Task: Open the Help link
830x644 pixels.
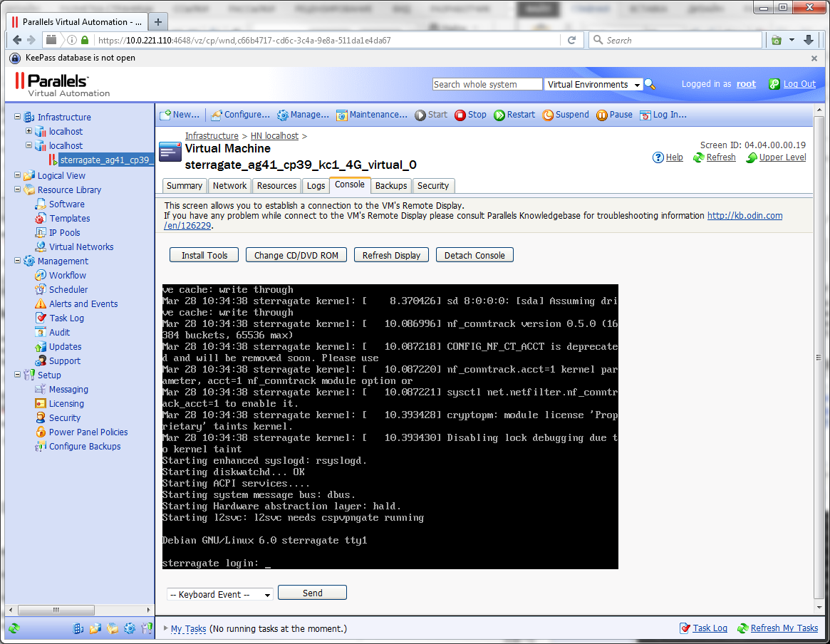Action: [x=674, y=157]
